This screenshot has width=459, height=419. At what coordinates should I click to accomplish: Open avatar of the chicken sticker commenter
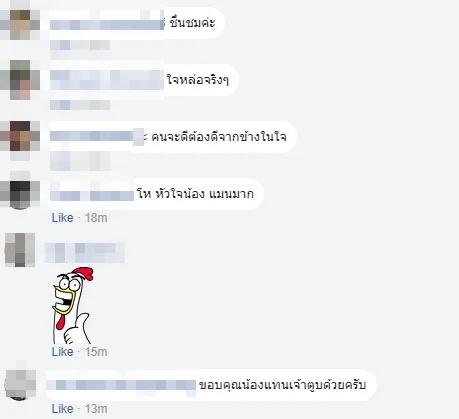tap(20, 250)
